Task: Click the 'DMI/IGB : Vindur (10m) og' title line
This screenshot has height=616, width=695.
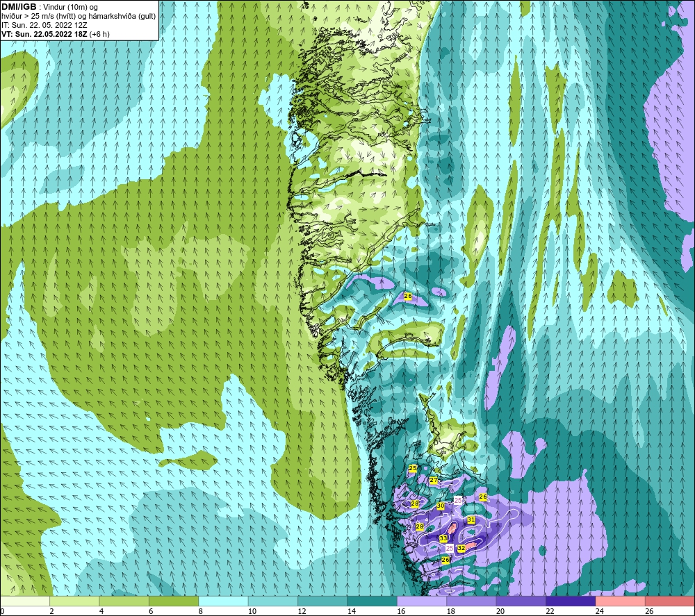Action: click(49, 7)
